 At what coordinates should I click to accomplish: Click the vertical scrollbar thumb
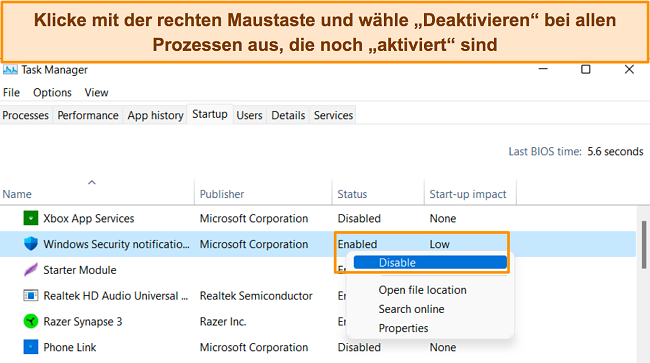(644, 244)
